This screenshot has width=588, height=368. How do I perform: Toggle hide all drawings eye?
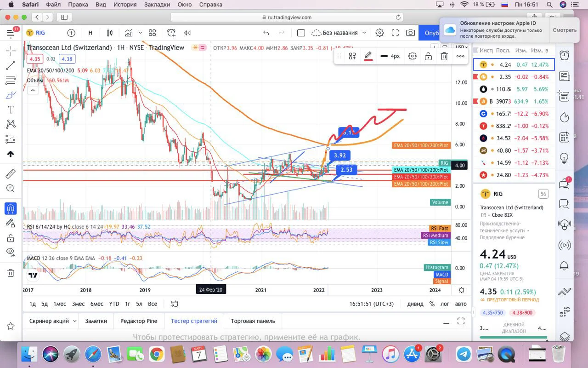pyautogui.click(x=11, y=252)
